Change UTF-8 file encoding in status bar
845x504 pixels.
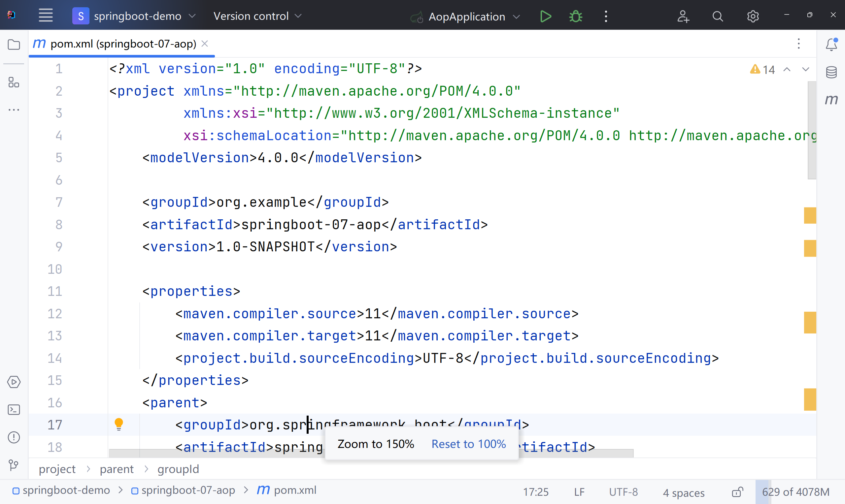(623, 492)
